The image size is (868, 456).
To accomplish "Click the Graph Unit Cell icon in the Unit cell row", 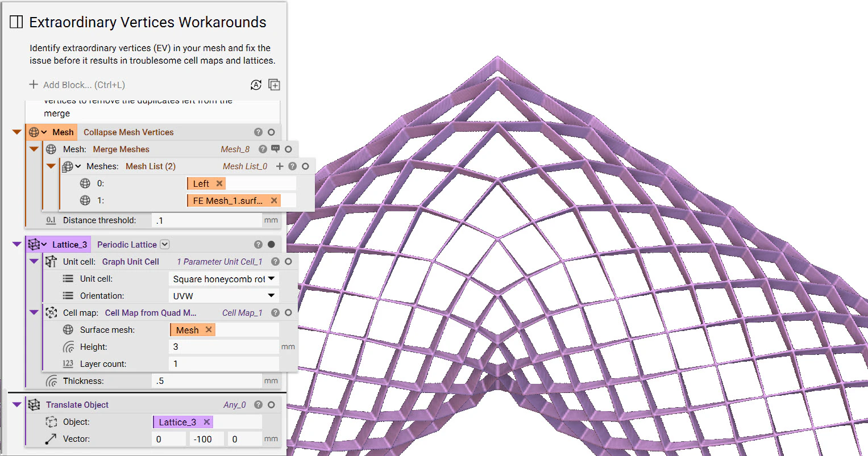I will [51, 261].
